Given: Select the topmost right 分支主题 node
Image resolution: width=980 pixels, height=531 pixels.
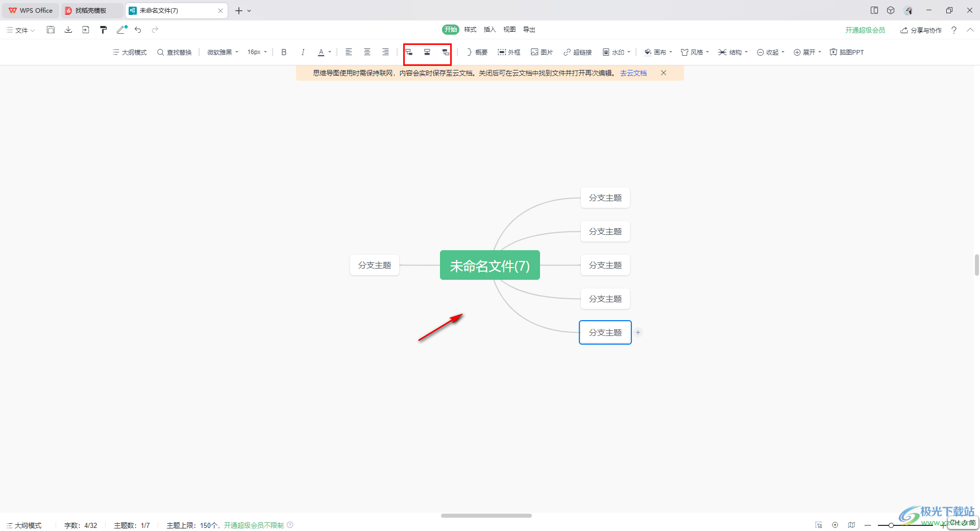Looking at the screenshot, I should coord(605,198).
